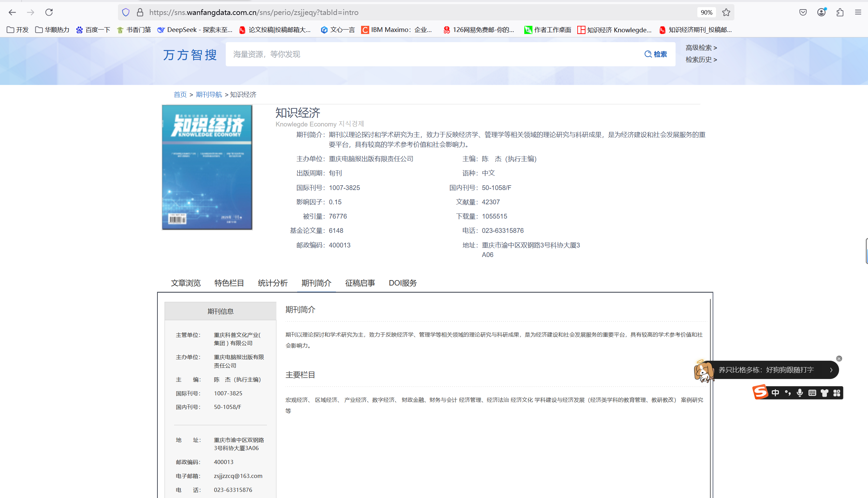Open the 检索历史 search history link
Screen dimensions: 868x498
[701, 59]
